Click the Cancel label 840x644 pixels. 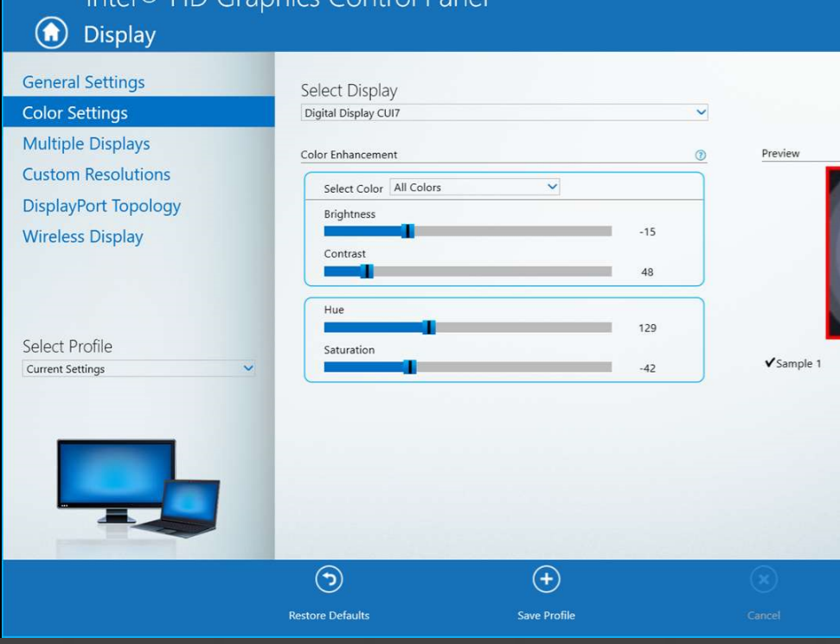(x=764, y=615)
